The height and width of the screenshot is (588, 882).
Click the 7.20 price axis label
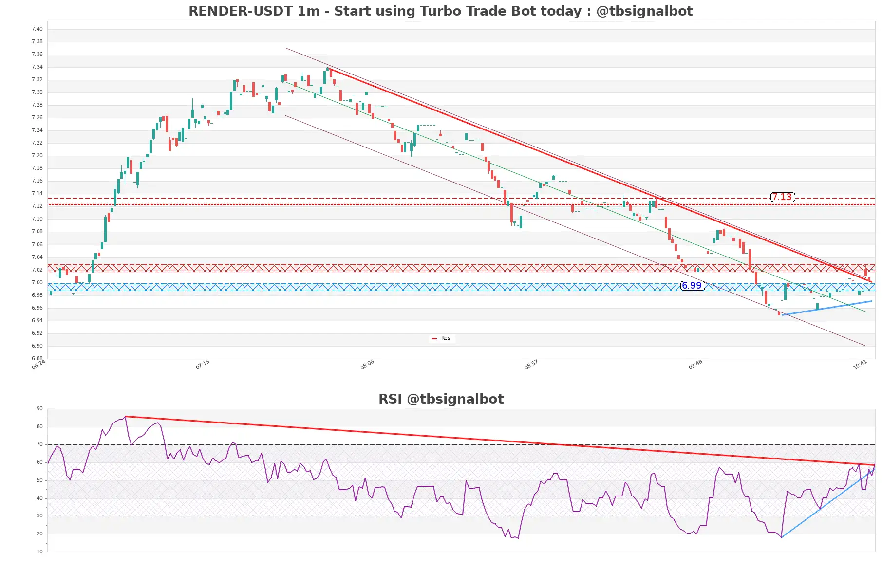(37, 155)
